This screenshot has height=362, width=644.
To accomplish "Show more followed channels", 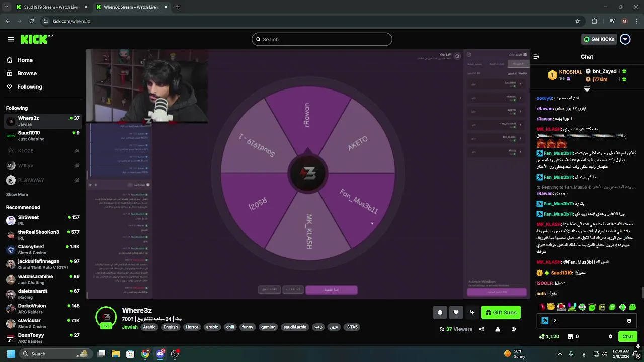I will tap(17, 194).
